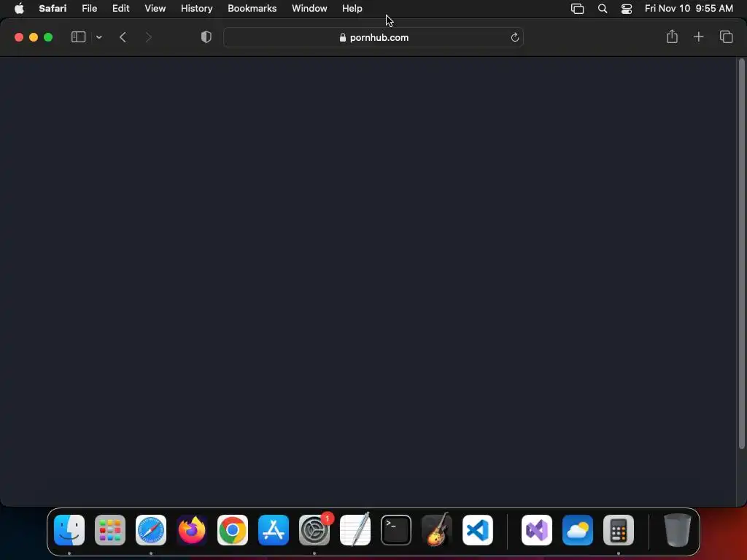This screenshot has height=560, width=747.
Task: Open the Privacy Report shield icon
Action: 206,37
